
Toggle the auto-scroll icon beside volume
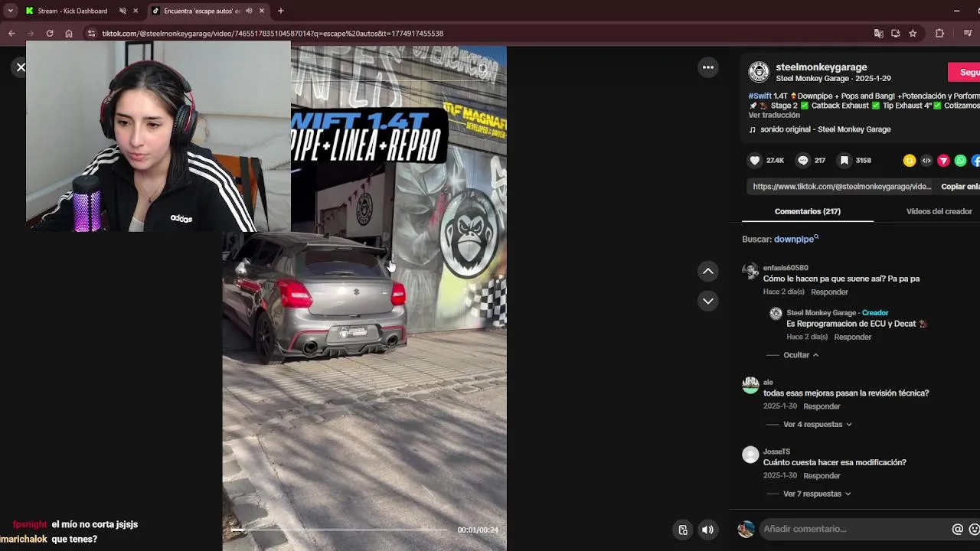683,530
